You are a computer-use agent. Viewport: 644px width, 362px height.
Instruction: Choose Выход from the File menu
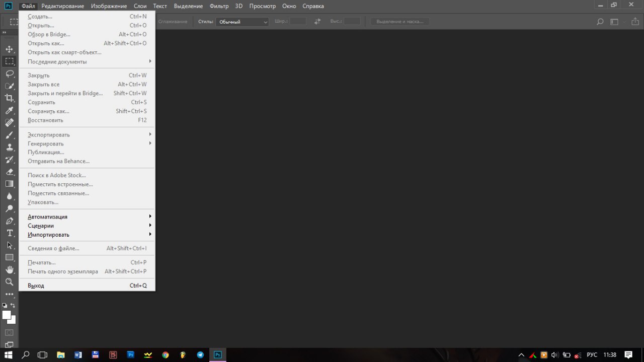(87, 285)
